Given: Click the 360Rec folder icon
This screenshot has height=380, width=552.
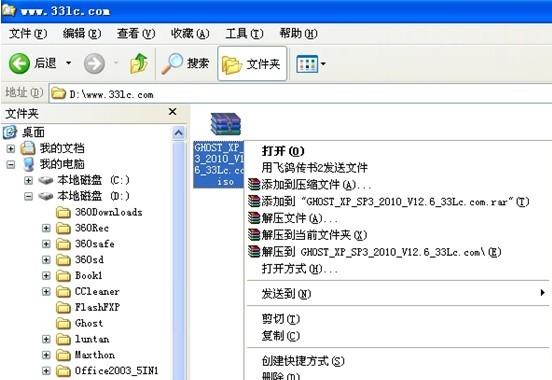Looking at the screenshot, I should [x=63, y=228].
